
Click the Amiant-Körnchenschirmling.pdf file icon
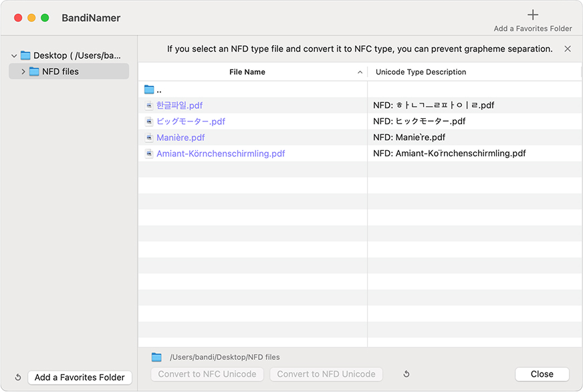(149, 154)
